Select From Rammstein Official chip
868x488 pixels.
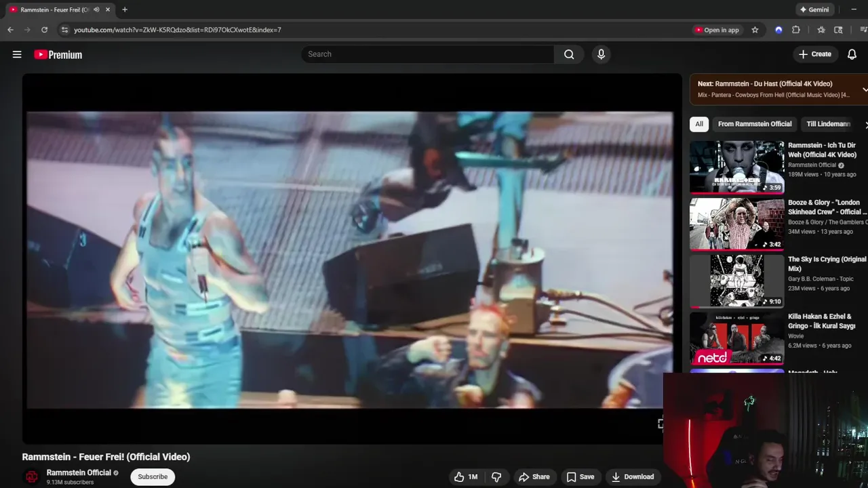point(755,124)
